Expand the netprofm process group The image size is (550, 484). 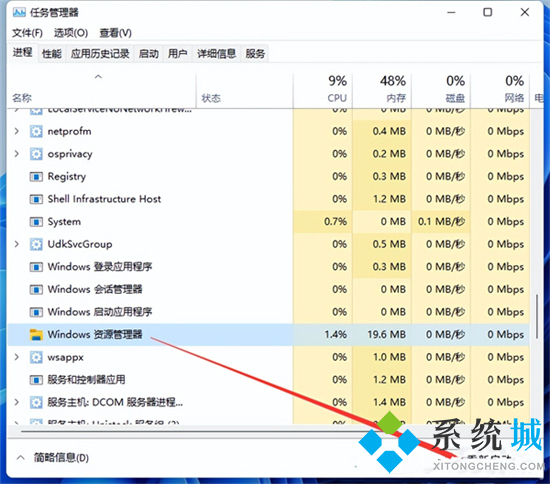16,132
